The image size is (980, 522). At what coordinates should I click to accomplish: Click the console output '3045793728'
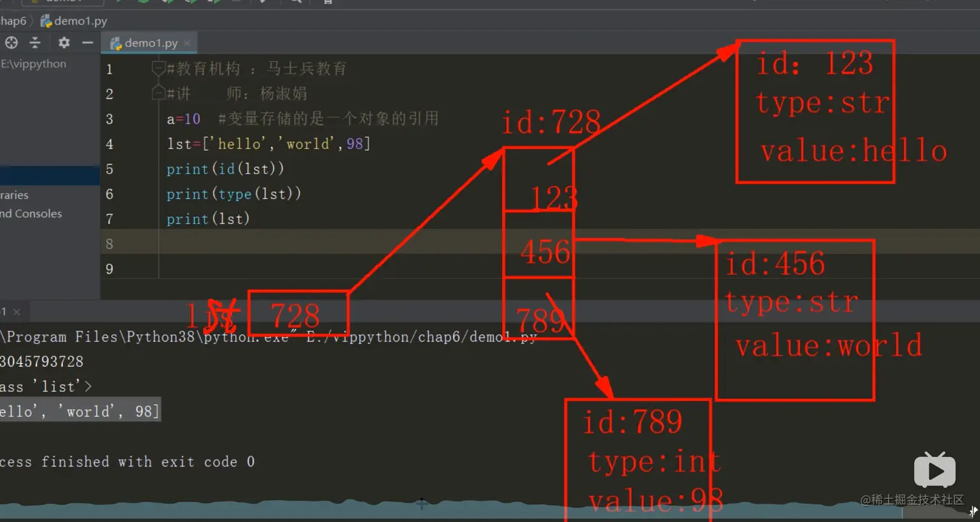pos(42,362)
